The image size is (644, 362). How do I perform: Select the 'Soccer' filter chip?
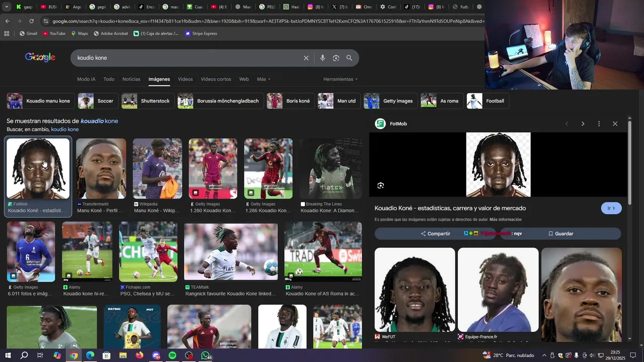(98, 101)
